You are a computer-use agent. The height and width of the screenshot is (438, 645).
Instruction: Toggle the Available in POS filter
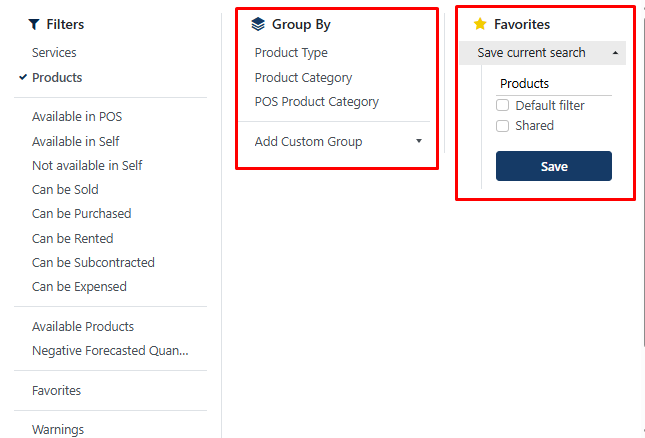coord(77,117)
